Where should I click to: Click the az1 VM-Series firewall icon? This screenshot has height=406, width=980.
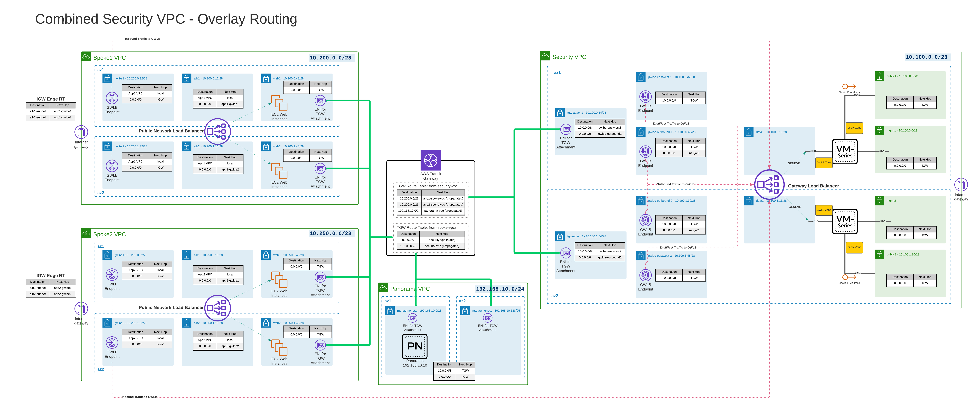tap(845, 152)
